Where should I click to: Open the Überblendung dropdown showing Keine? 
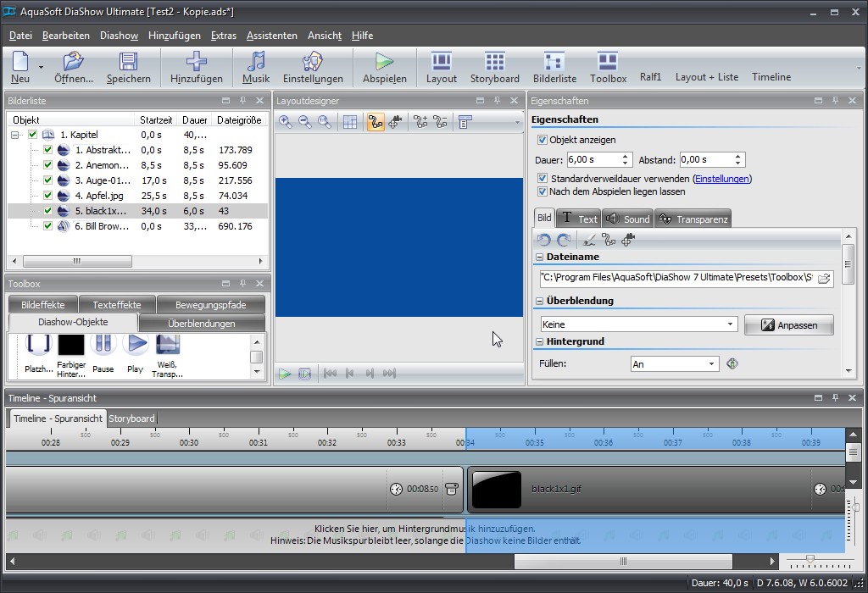[731, 324]
